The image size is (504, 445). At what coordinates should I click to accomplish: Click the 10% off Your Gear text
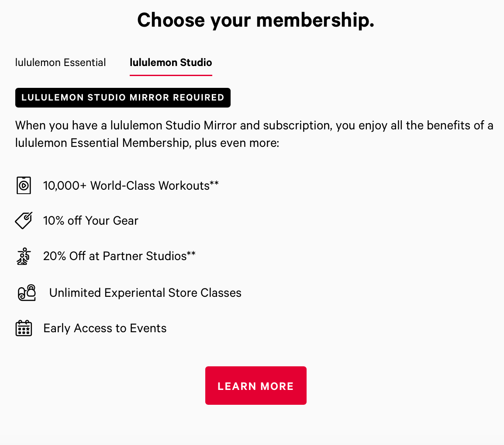coord(90,221)
